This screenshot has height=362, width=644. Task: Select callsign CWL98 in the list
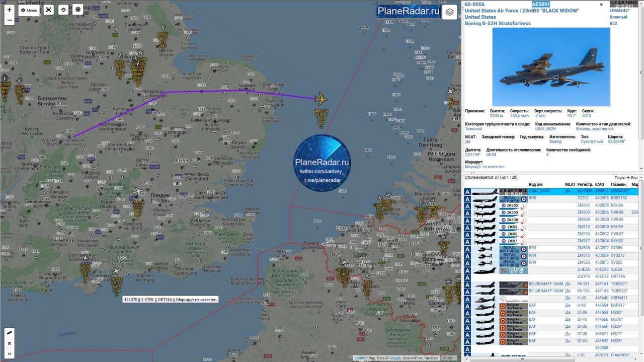click(617, 212)
